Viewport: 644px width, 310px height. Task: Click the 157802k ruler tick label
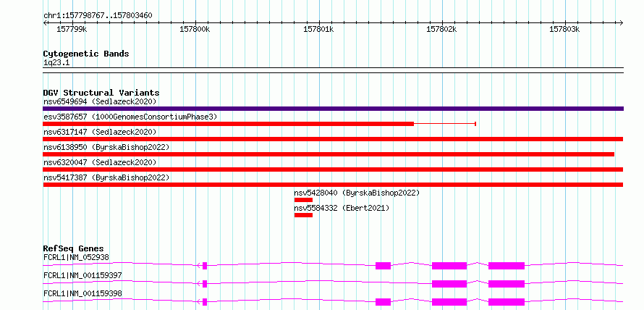coord(441,29)
